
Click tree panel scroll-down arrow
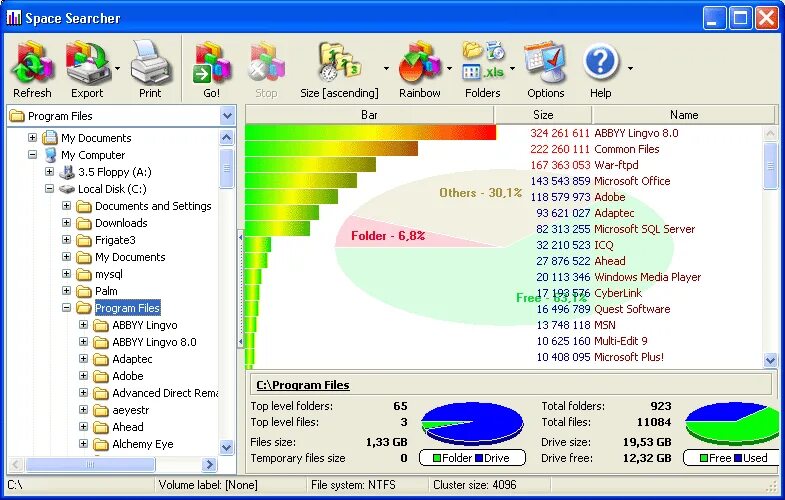(x=227, y=447)
